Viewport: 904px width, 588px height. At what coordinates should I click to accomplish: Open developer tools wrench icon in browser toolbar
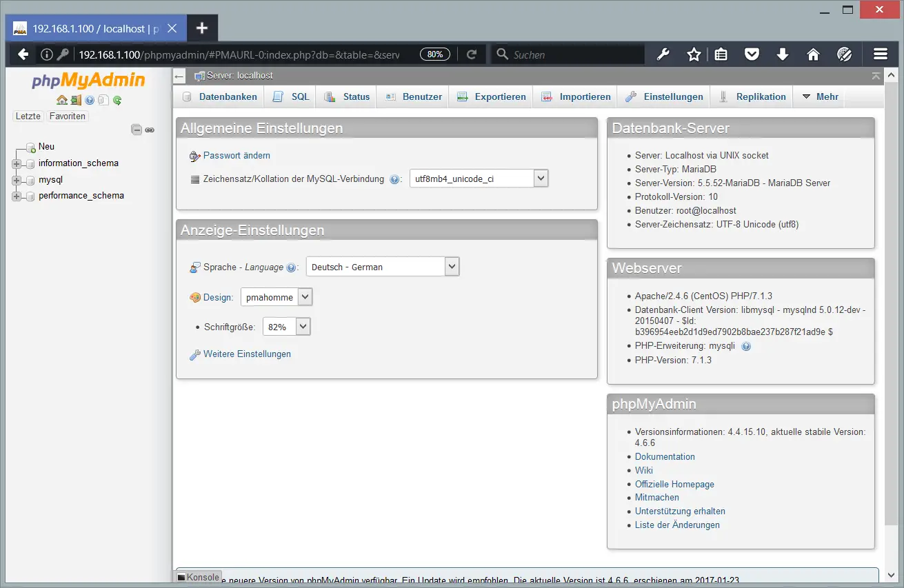[663, 54]
